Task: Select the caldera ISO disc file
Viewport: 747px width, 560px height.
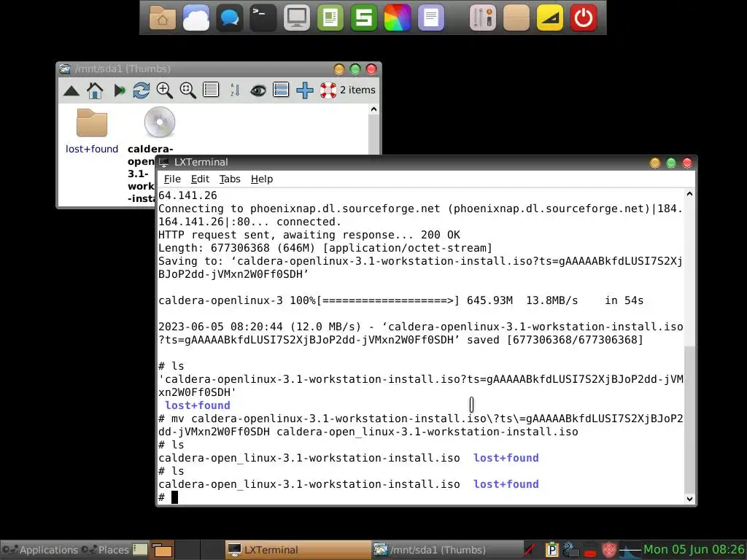Action: click(160, 122)
